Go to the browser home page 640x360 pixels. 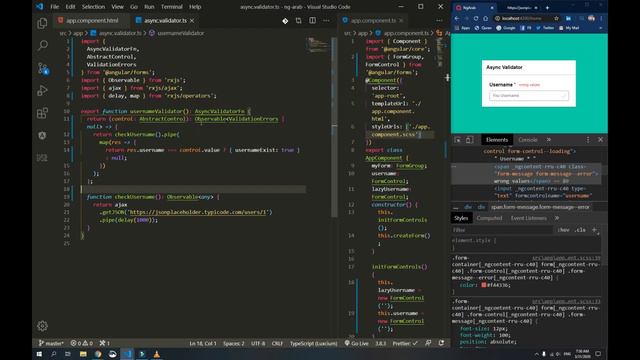tap(485, 18)
